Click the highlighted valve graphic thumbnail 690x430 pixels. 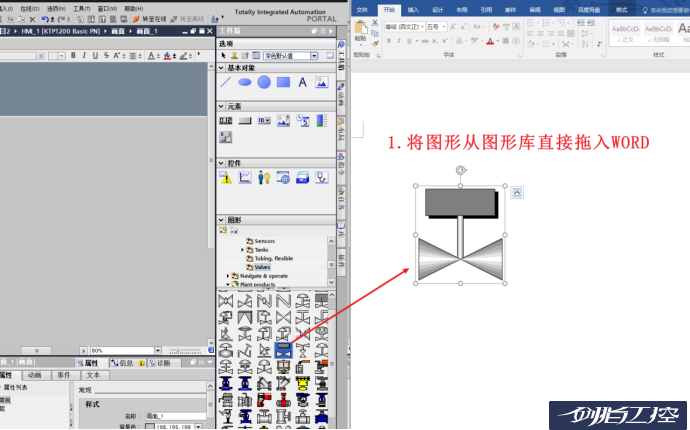(x=283, y=350)
